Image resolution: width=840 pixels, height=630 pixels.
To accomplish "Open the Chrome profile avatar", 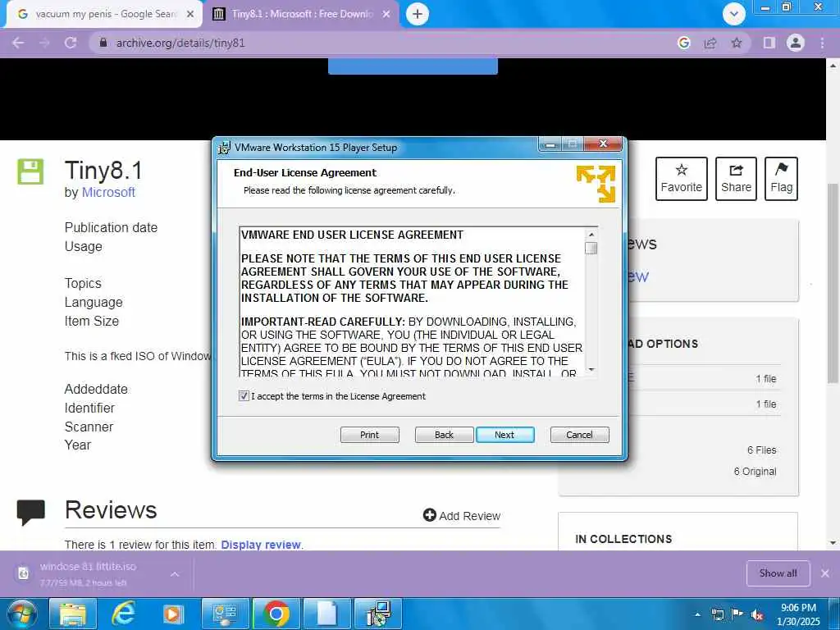I will click(796, 43).
